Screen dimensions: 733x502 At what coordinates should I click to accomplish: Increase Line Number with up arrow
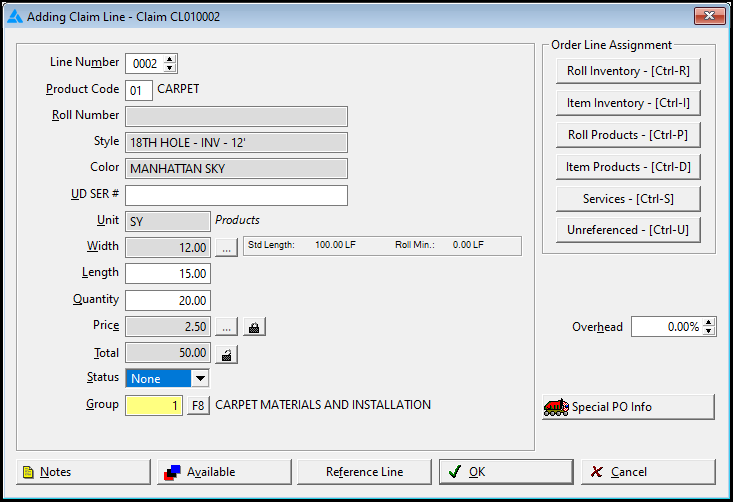point(170,59)
